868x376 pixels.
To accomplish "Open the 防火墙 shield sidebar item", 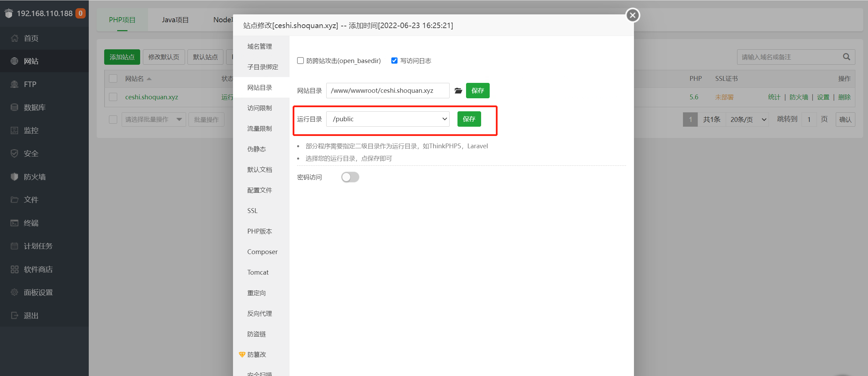I will 34,177.
